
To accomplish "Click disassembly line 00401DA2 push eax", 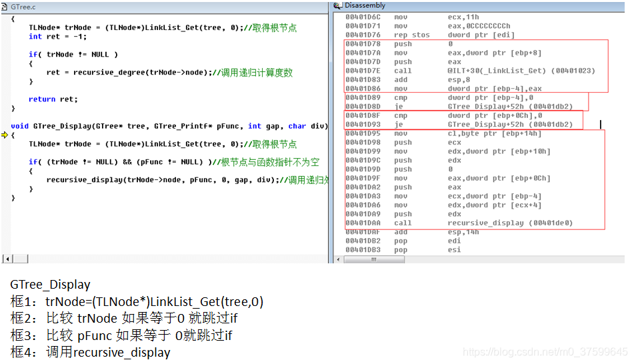I will point(403,187).
